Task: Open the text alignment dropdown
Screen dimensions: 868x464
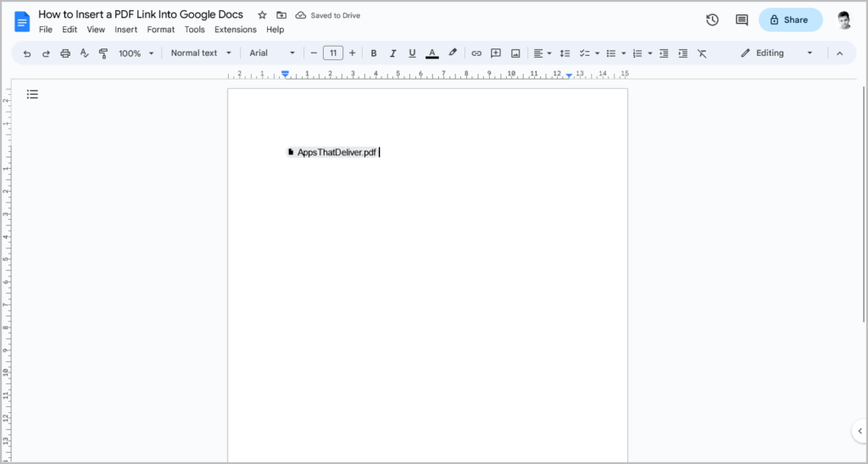Action: click(542, 53)
